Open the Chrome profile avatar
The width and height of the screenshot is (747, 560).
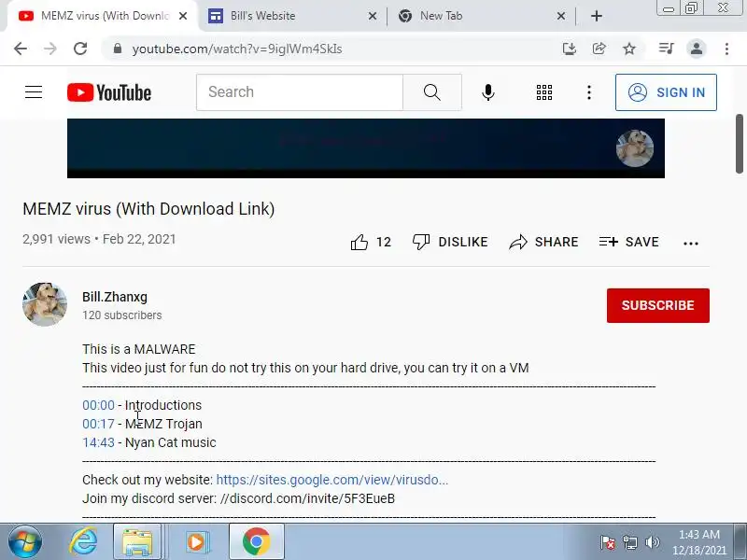point(696,49)
